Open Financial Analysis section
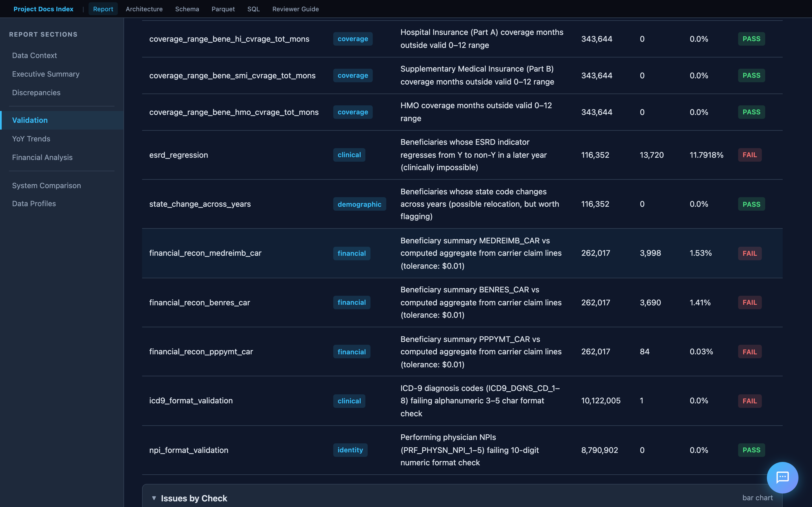Image resolution: width=812 pixels, height=507 pixels. (42, 157)
